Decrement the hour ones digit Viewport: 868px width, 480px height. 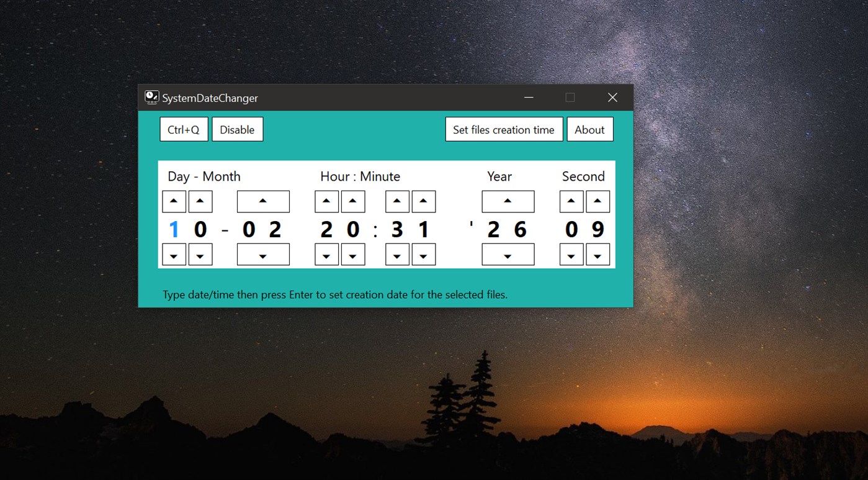(x=353, y=254)
